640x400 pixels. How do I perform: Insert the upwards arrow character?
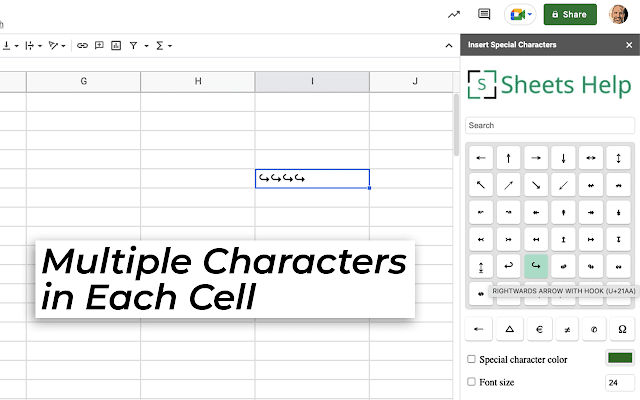point(508,158)
